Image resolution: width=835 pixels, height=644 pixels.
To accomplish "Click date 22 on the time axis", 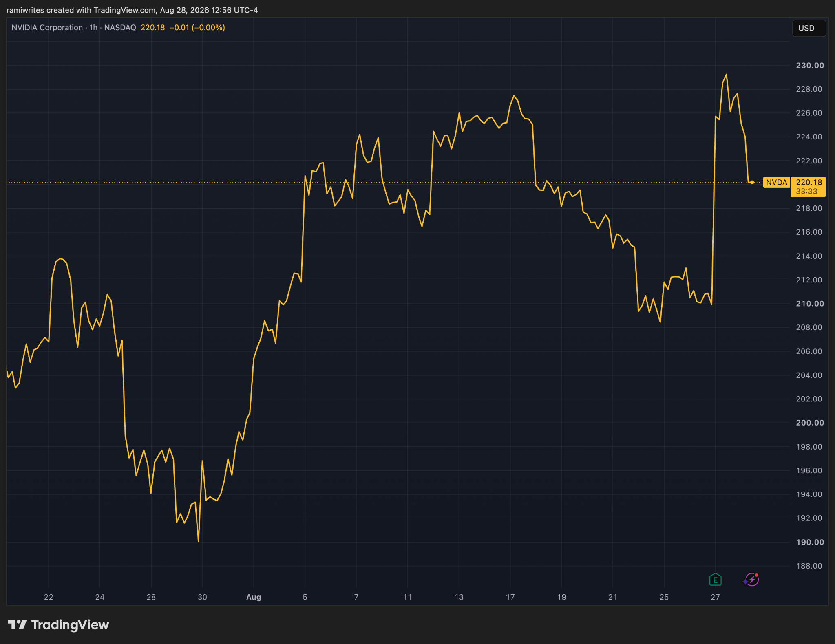I will pyautogui.click(x=49, y=597).
